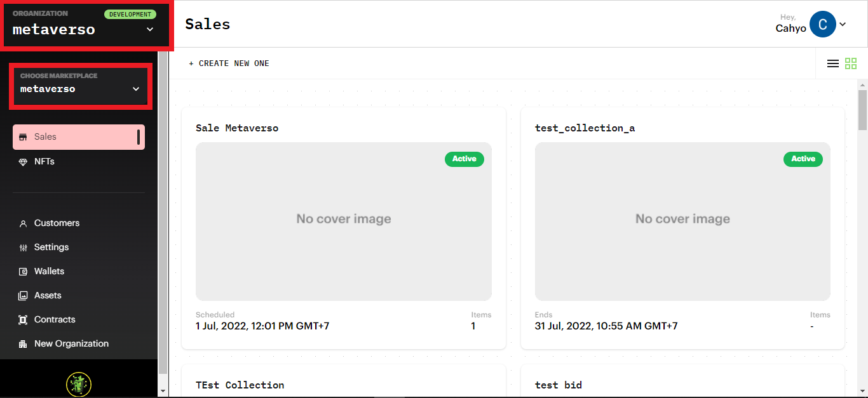The image size is (868, 398).
Task: Switch to list view icon
Action: coord(833,63)
